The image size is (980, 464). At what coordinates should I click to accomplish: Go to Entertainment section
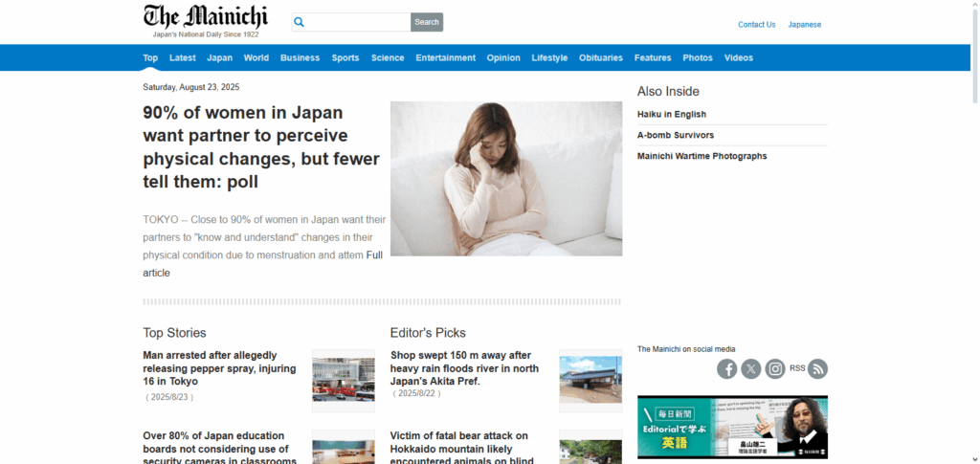[x=446, y=57]
